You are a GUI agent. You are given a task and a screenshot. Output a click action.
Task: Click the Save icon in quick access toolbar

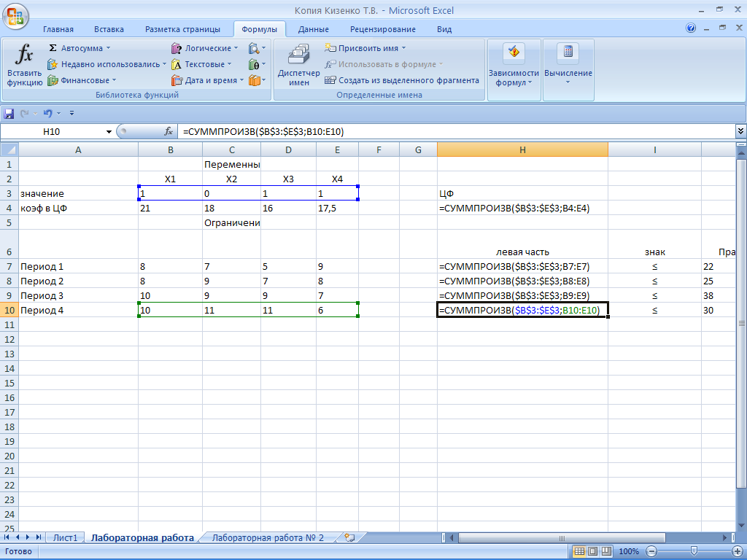[9, 113]
